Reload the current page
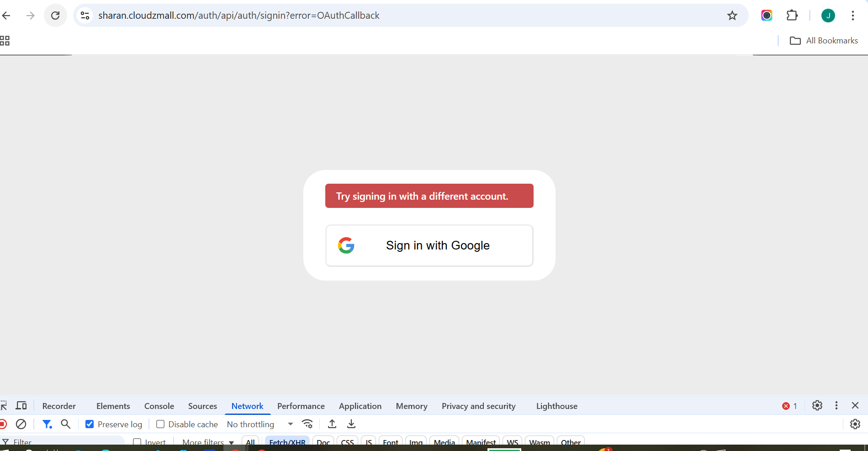Viewport: 868px width, 451px height. 55,16
